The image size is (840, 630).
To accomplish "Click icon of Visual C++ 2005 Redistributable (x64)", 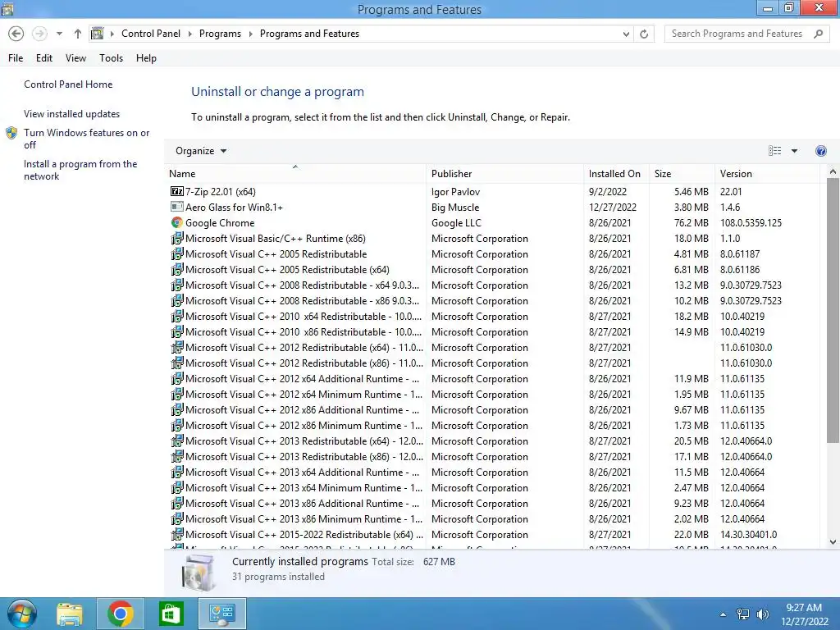I will (x=177, y=269).
